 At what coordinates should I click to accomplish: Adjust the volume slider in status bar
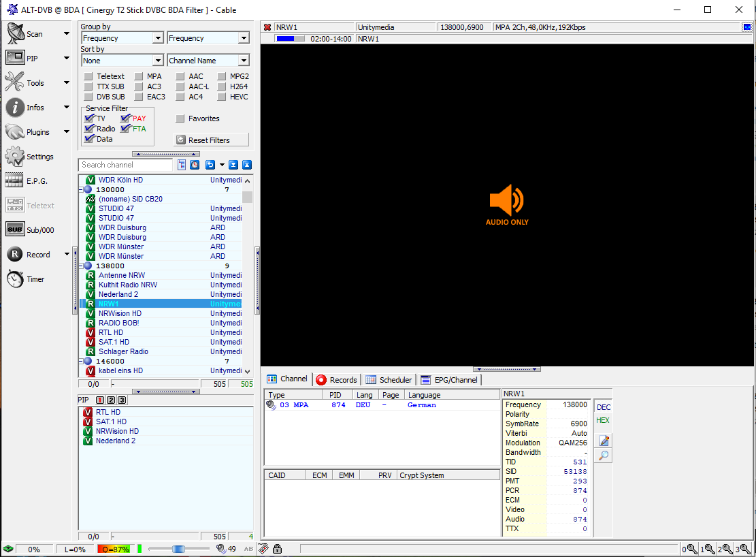tap(178, 549)
